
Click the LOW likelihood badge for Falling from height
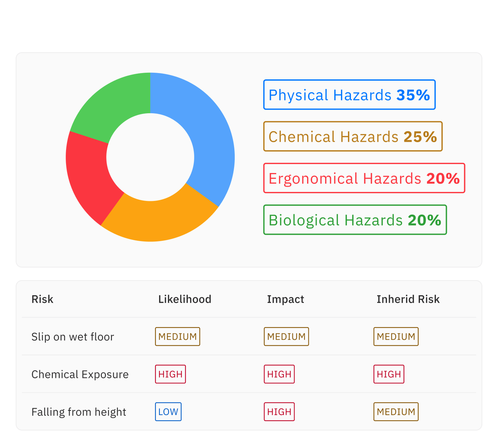(x=168, y=412)
